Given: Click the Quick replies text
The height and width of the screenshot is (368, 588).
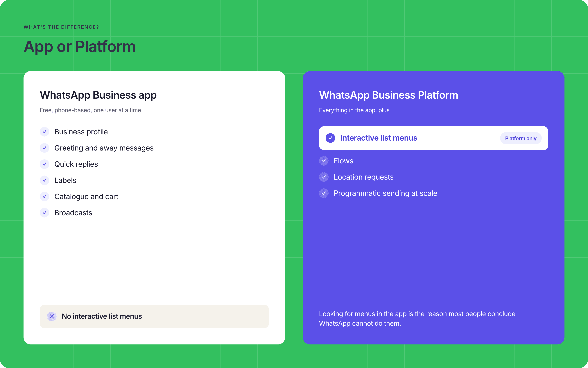Looking at the screenshot, I should click(x=76, y=164).
